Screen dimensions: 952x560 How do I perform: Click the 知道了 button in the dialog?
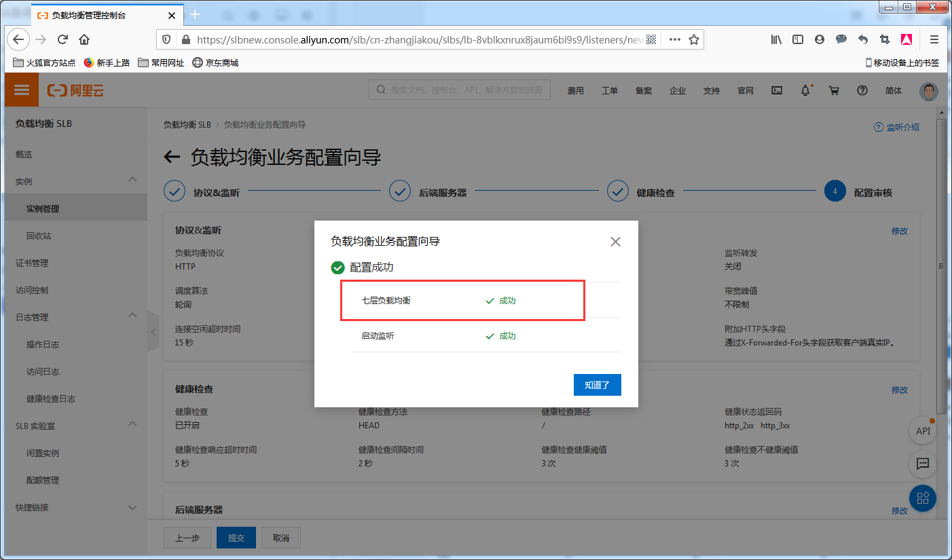point(597,385)
